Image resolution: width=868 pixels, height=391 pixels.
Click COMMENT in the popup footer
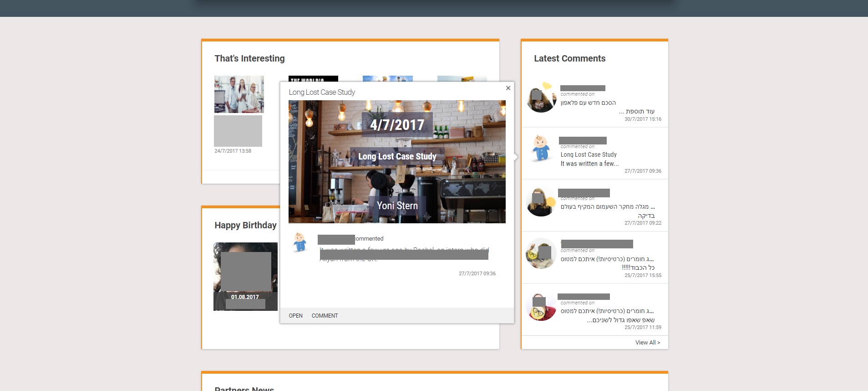click(325, 316)
